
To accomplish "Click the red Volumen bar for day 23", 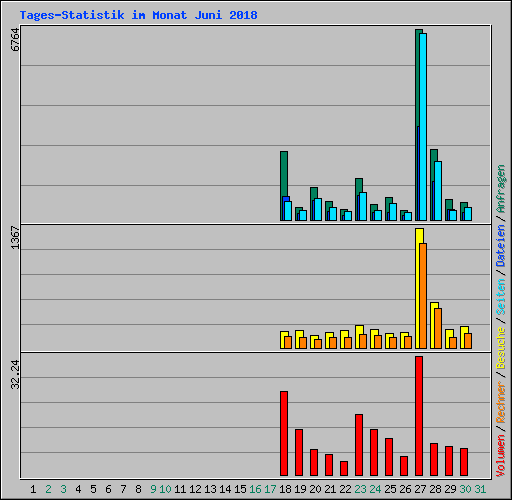I will coord(359,445).
